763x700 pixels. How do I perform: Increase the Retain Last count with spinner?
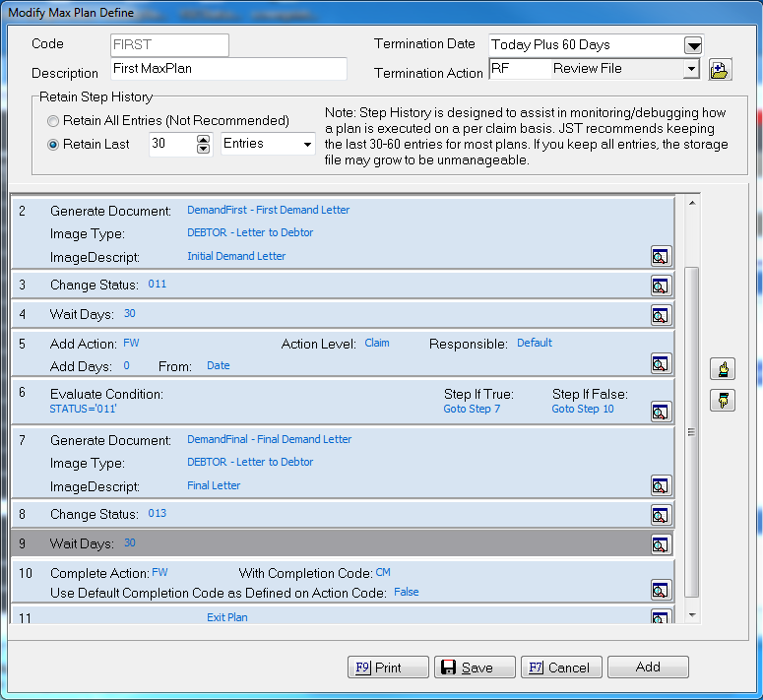(x=204, y=140)
